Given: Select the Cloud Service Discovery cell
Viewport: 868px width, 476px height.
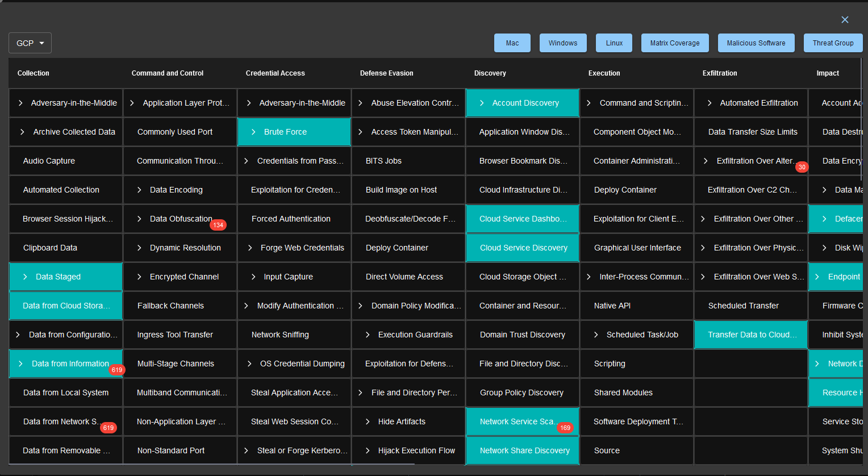Looking at the screenshot, I should (x=523, y=248).
